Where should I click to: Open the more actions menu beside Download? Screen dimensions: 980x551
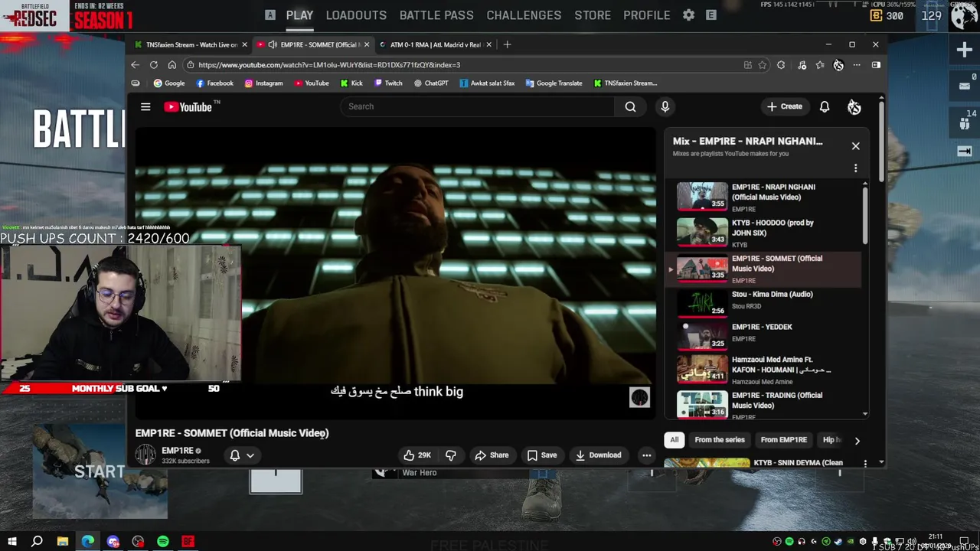[646, 455]
